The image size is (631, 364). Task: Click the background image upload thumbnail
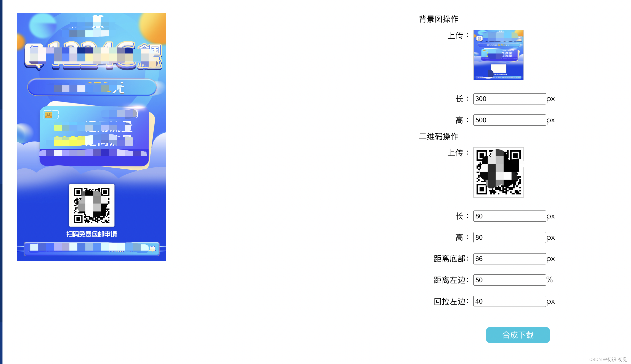click(x=498, y=55)
